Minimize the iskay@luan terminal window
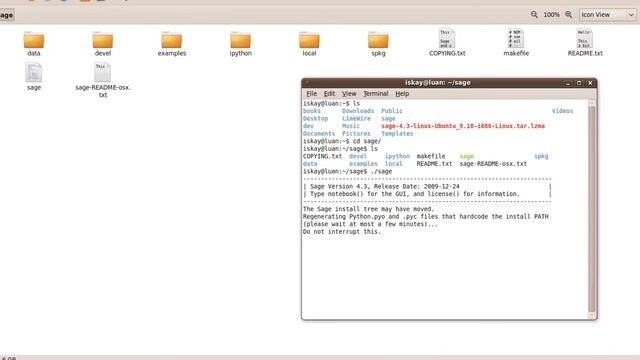 coord(568,83)
